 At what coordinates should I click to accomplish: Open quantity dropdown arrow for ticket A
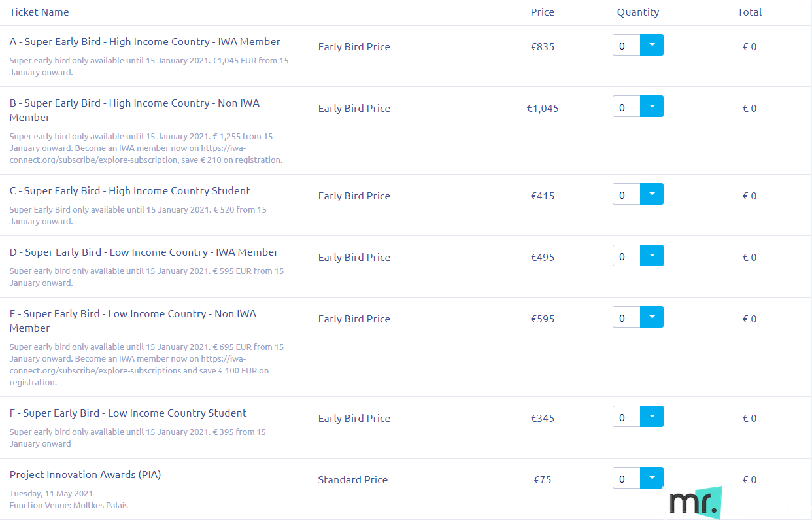(x=652, y=45)
